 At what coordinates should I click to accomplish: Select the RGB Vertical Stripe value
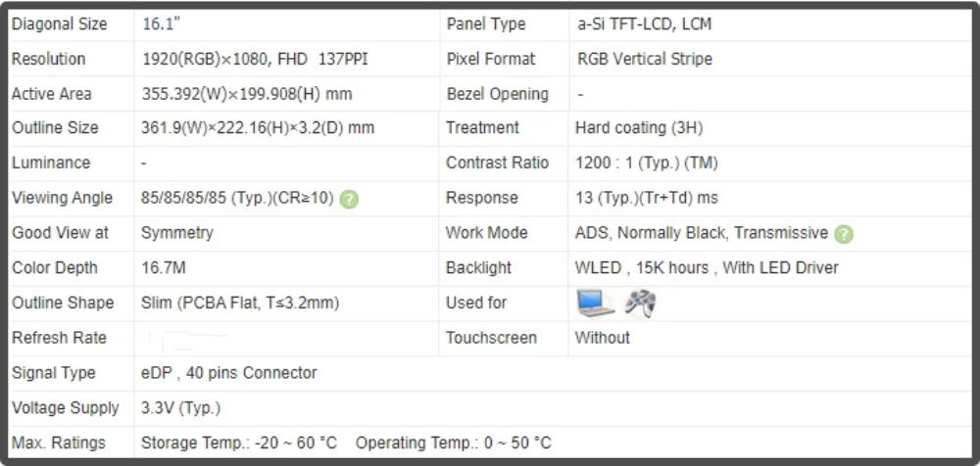(645, 60)
